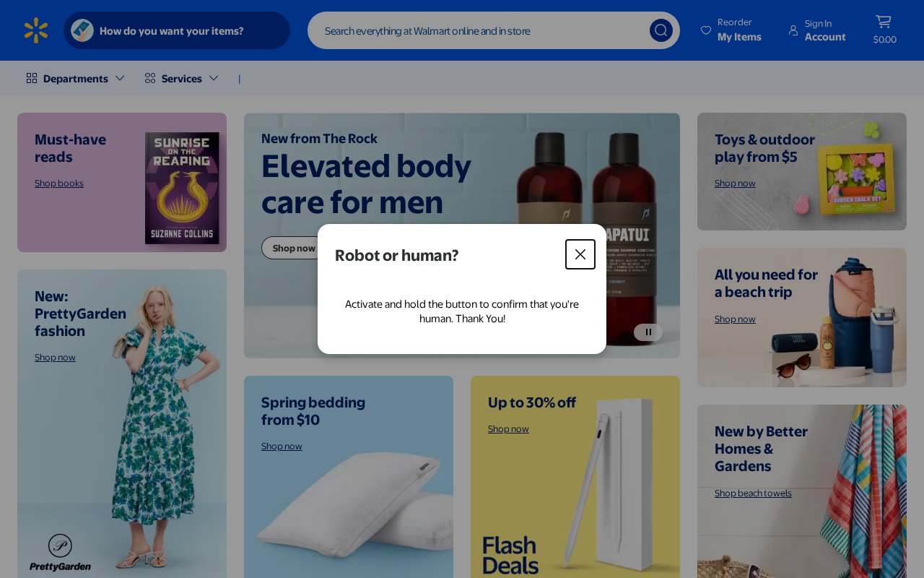Open the Departments menu
924x578 pixels.
[x=76, y=78]
